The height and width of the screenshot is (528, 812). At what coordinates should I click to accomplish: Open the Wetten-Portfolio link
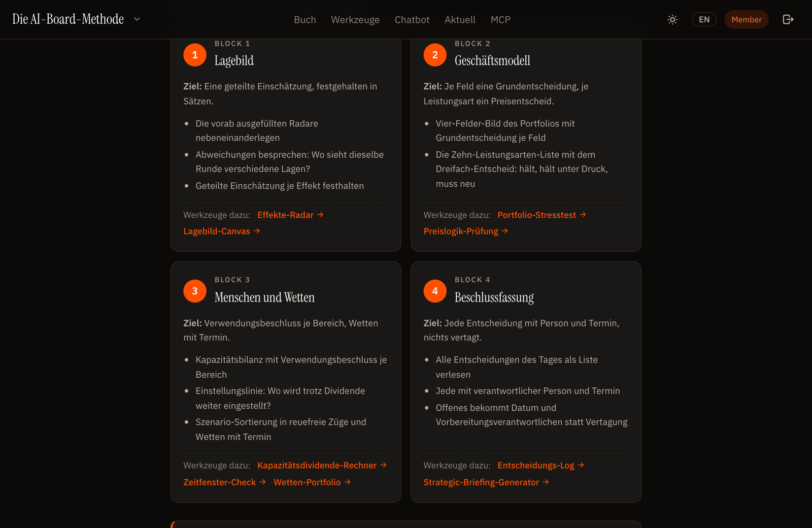pyautogui.click(x=312, y=482)
